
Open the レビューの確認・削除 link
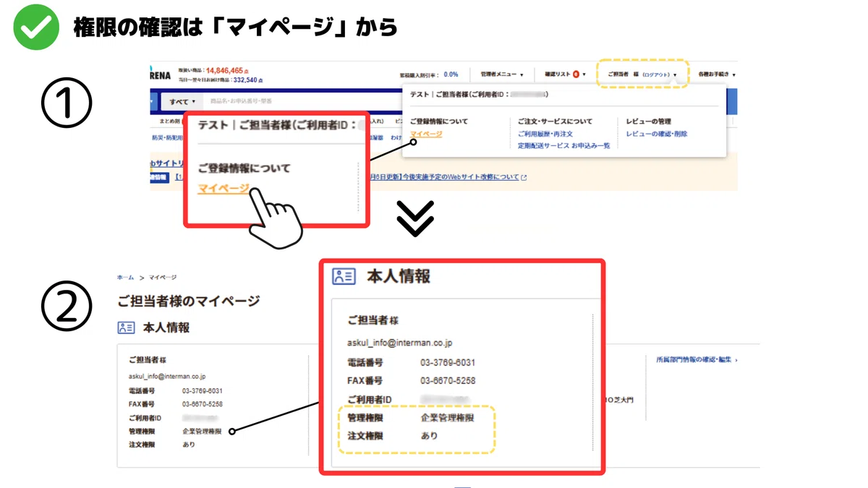[657, 134]
